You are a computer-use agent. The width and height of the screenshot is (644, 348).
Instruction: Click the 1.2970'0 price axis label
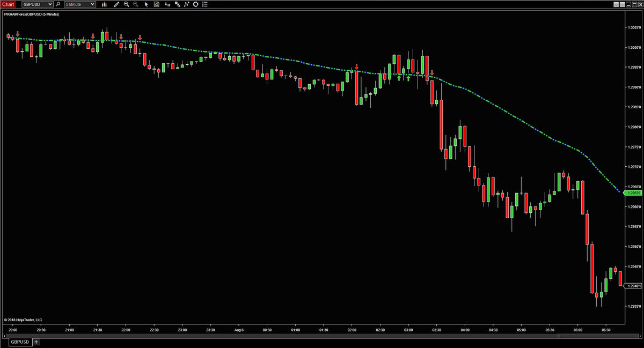(x=634, y=167)
